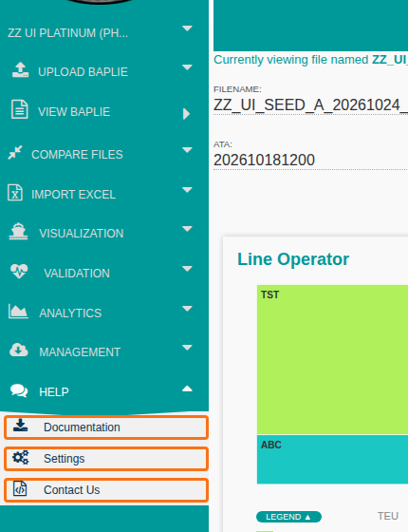
Task: Open the VISUALIZATION menu item
Action: point(82,234)
